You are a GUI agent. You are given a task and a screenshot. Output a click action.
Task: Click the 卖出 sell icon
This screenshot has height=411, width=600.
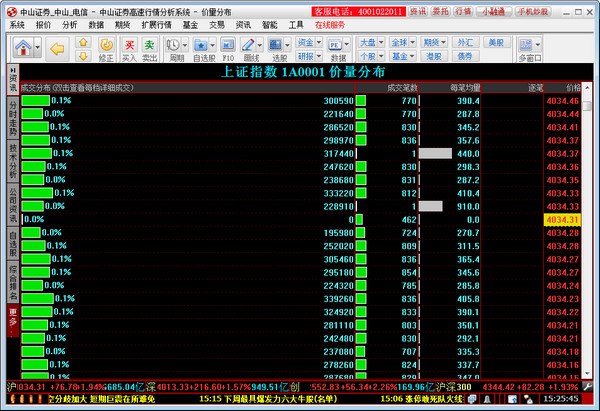point(149,49)
